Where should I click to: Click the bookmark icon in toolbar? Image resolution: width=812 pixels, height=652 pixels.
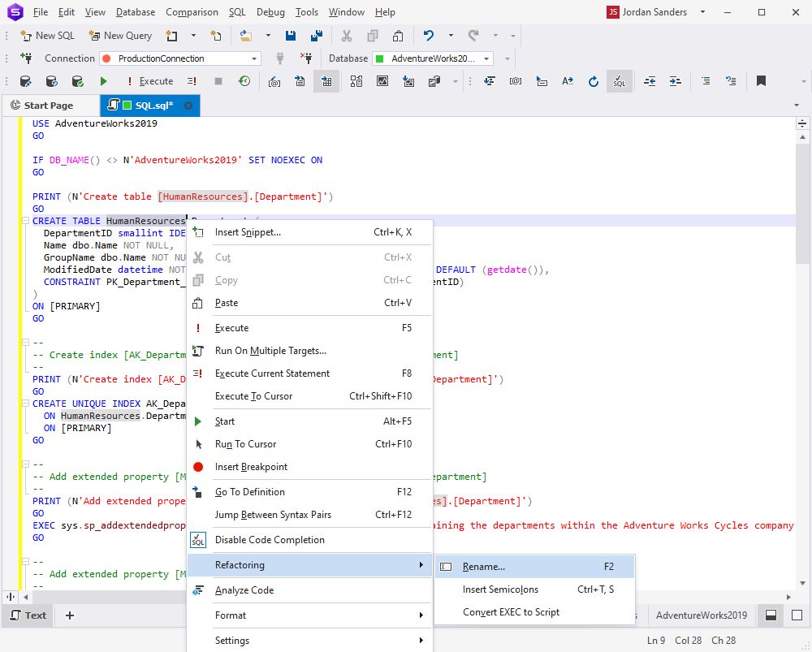tap(761, 81)
